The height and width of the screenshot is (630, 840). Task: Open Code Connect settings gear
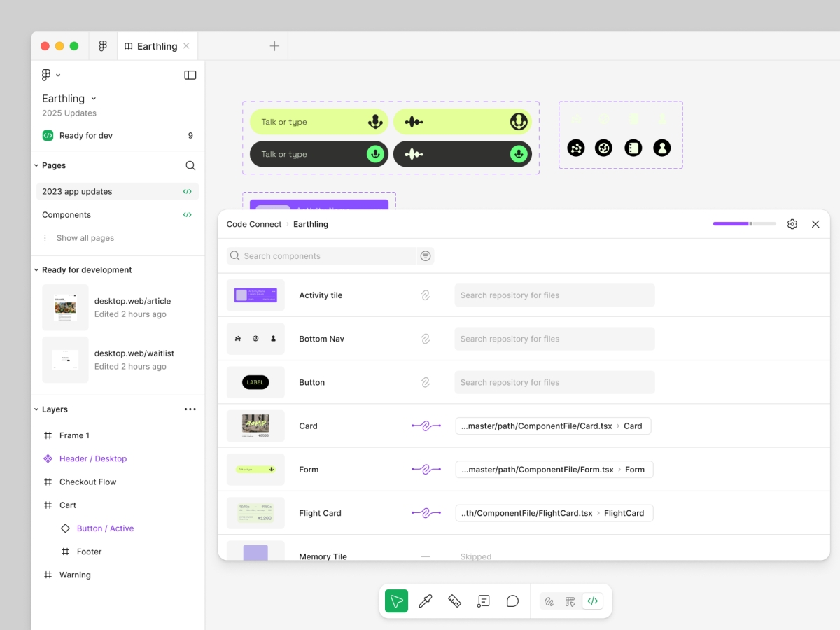792,224
